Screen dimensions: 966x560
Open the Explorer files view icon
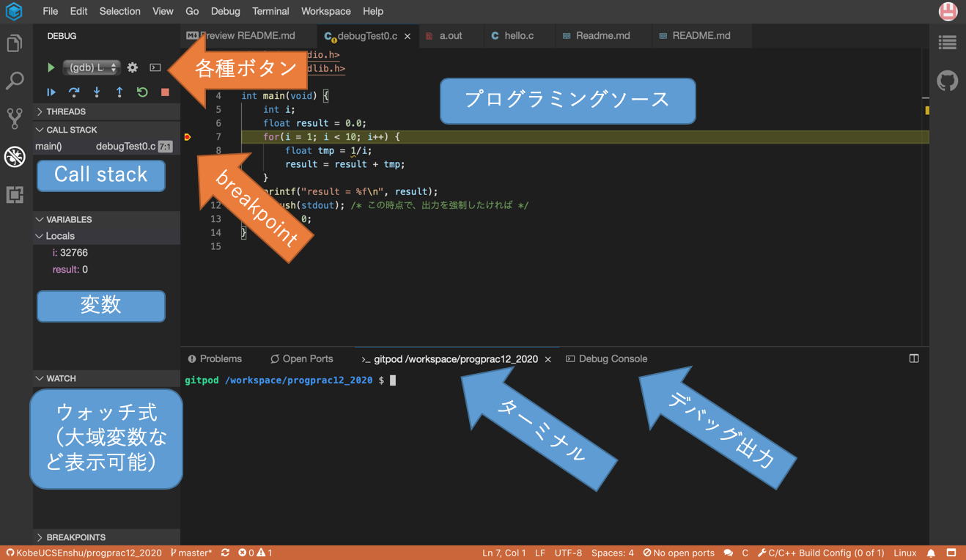[15, 43]
